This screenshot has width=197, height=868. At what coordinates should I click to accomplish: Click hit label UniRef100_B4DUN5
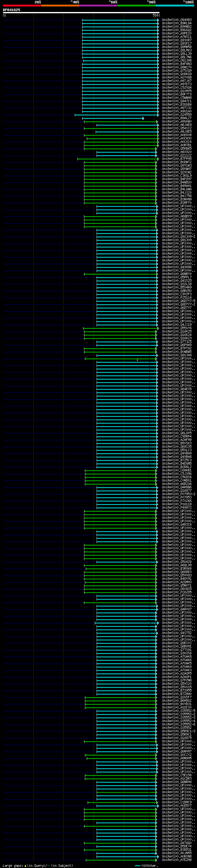tap(177, 464)
